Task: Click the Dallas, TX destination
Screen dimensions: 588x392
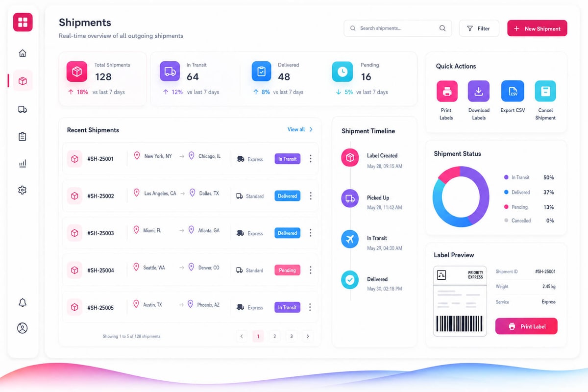Action: pyautogui.click(x=209, y=194)
